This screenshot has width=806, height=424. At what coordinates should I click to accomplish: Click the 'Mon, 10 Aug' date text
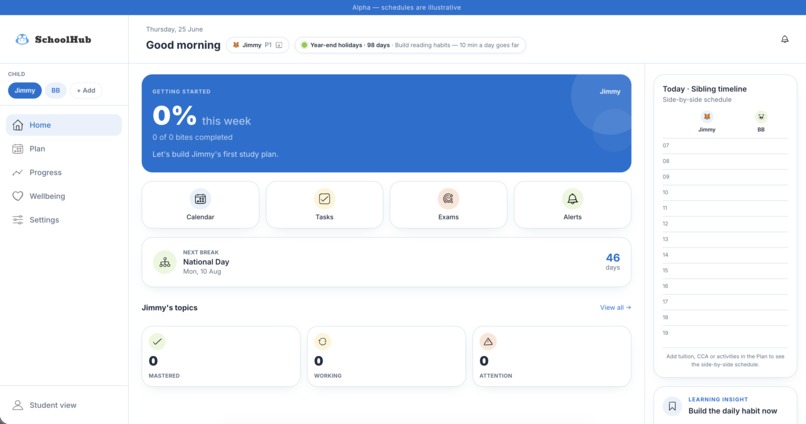202,271
